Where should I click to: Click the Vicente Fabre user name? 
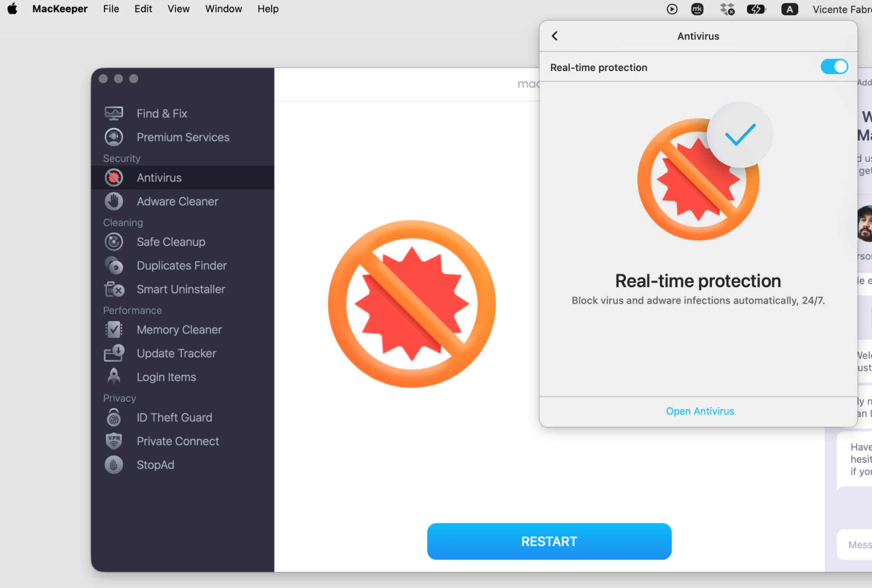pos(842,9)
